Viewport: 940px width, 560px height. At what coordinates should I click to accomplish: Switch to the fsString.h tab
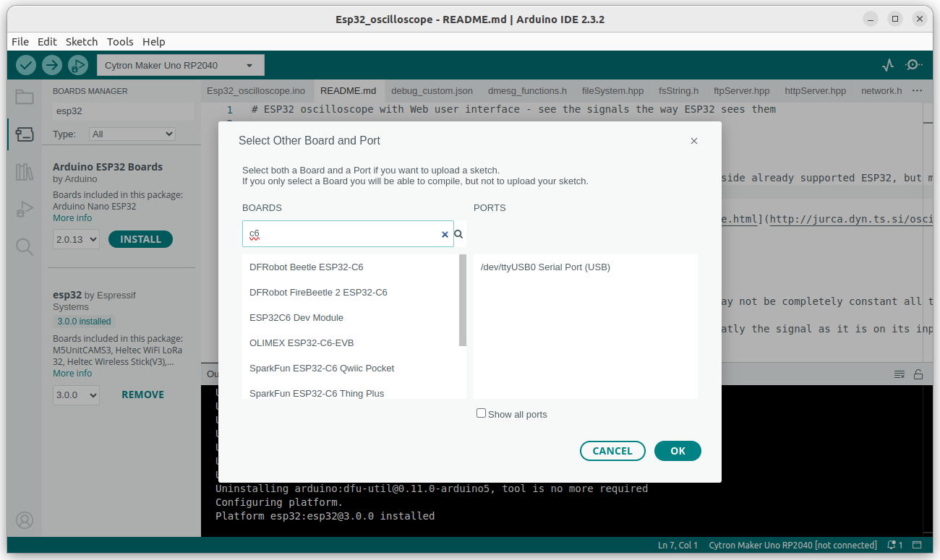tap(678, 91)
